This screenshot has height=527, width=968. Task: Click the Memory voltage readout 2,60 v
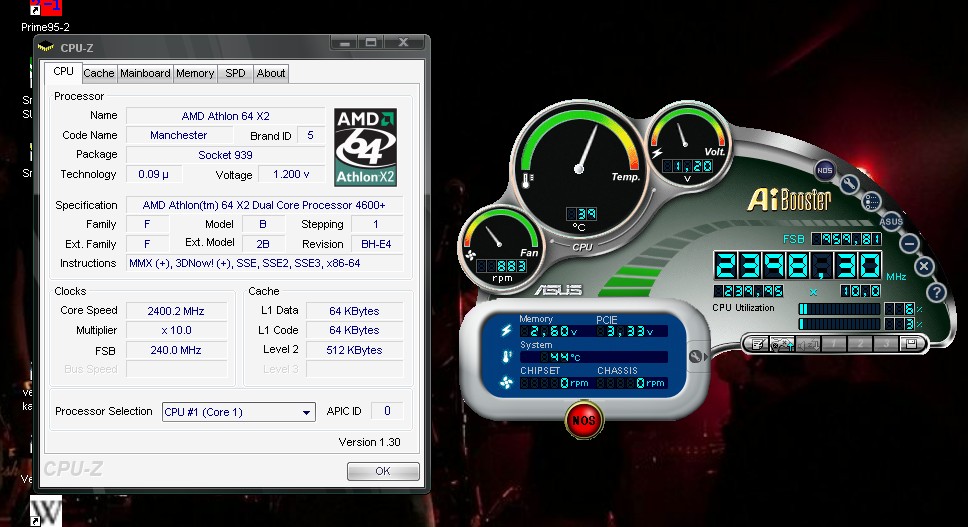coord(549,331)
